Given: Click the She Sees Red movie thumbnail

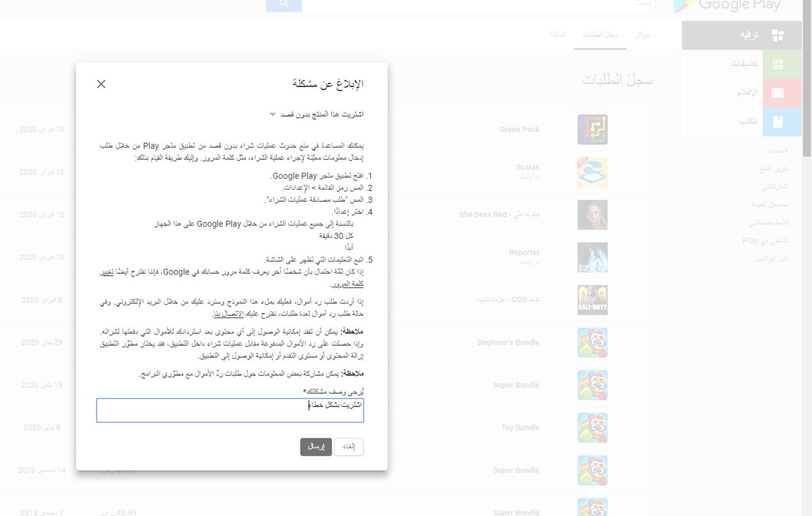Looking at the screenshot, I should (593, 215).
